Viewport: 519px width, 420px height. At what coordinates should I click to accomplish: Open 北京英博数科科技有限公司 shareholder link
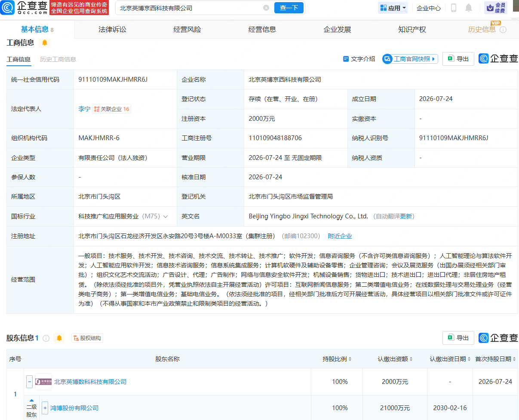90,382
